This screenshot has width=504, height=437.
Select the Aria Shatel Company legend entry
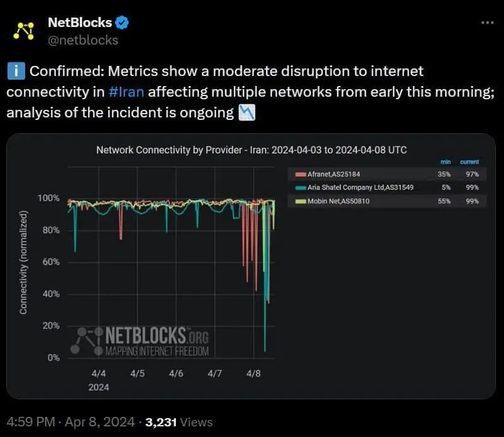[x=361, y=187]
